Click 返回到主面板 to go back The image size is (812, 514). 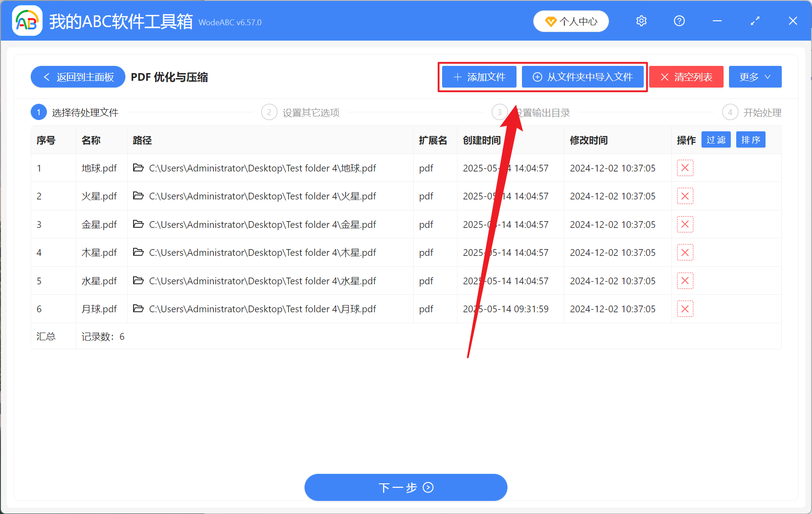tap(78, 77)
